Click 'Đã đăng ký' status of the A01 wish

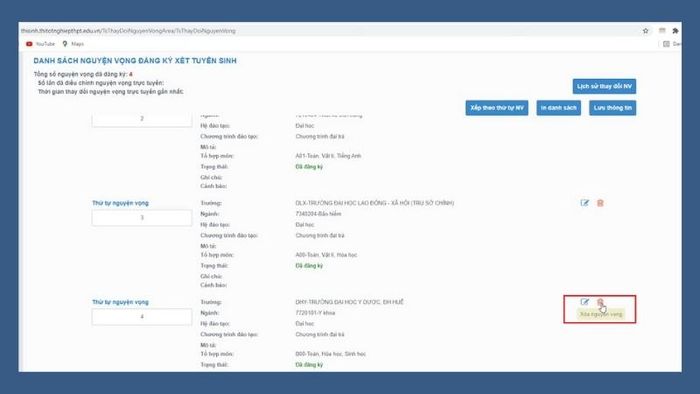pos(309,166)
